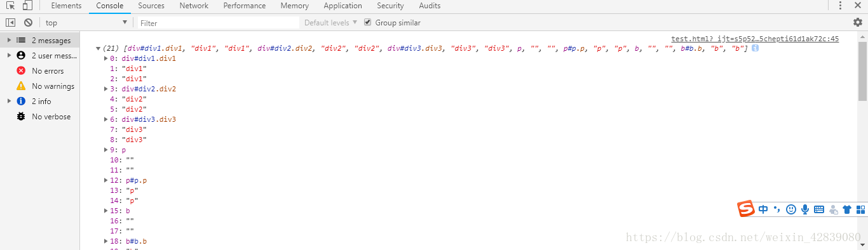Expand array item 12: p#p.p
The width and height of the screenshot is (868, 250).
(106, 180)
